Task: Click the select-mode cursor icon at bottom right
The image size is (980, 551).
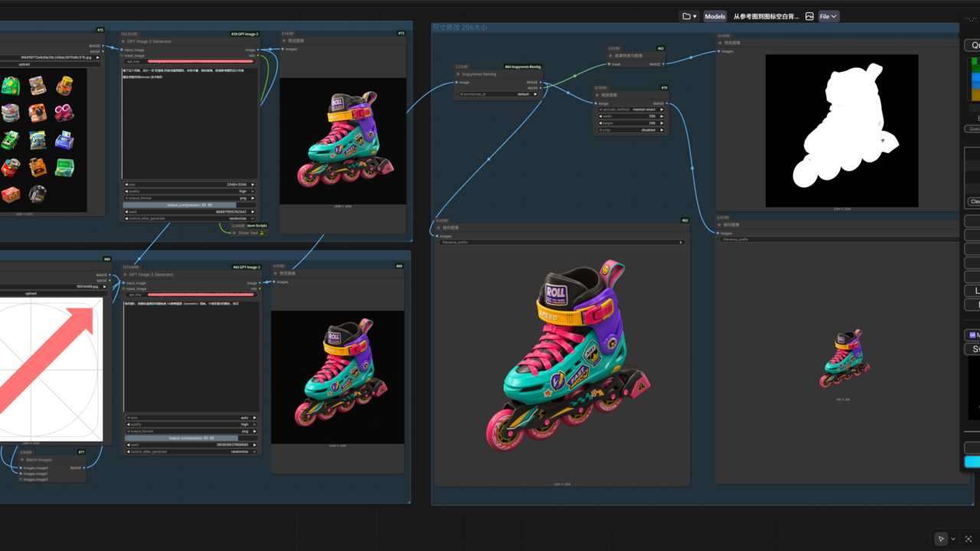Action: pos(941,539)
